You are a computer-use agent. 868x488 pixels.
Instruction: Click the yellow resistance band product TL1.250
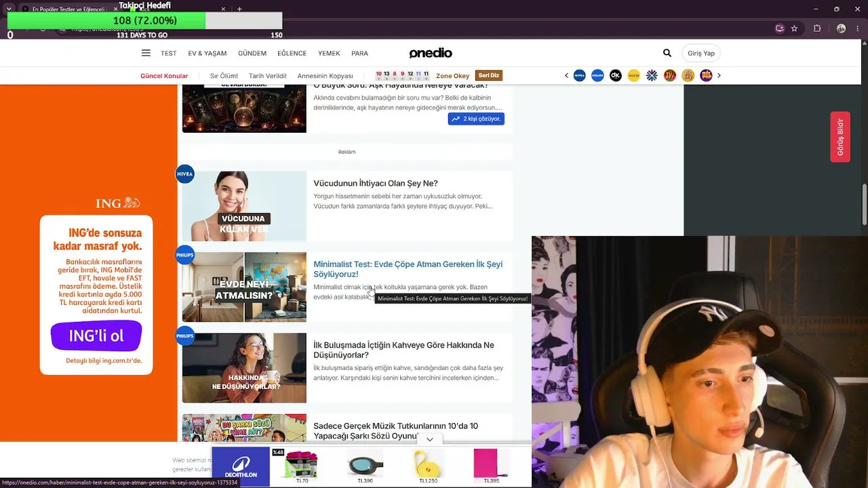428,466
